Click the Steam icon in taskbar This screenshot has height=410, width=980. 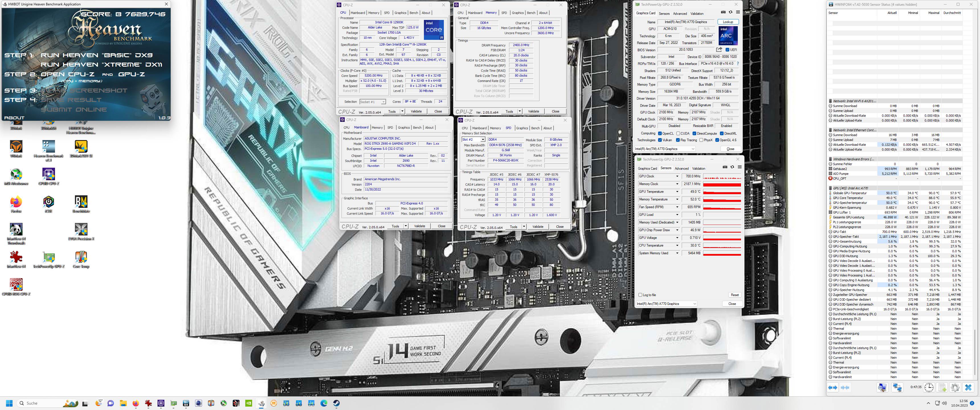337,403
